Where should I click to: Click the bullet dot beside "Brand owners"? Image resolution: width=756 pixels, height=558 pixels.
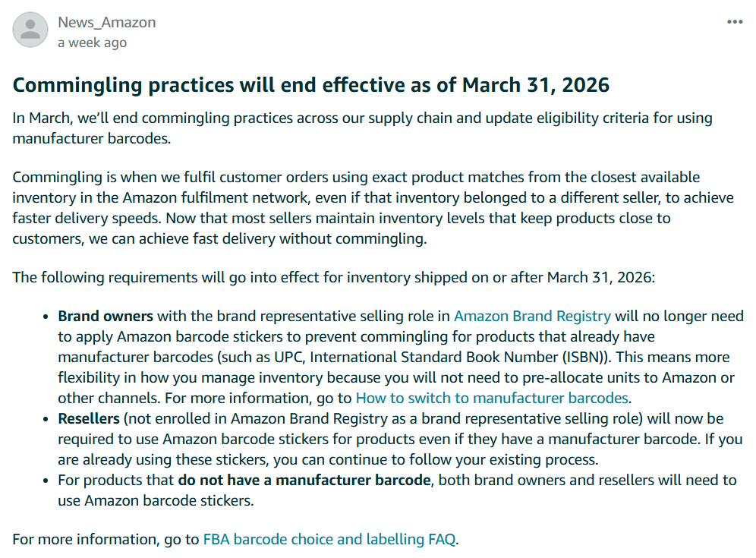47,317
